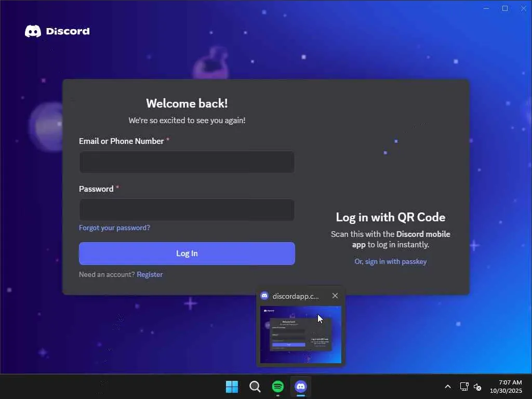This screenshot has width=532, height=399.
Task: Open Spotify from the taskbar
Action: (278, 387)
